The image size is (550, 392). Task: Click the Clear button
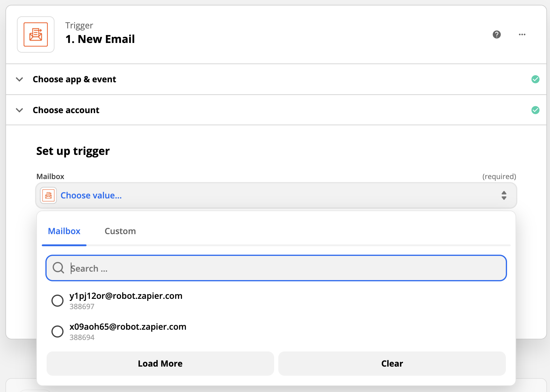pos(392,364)
